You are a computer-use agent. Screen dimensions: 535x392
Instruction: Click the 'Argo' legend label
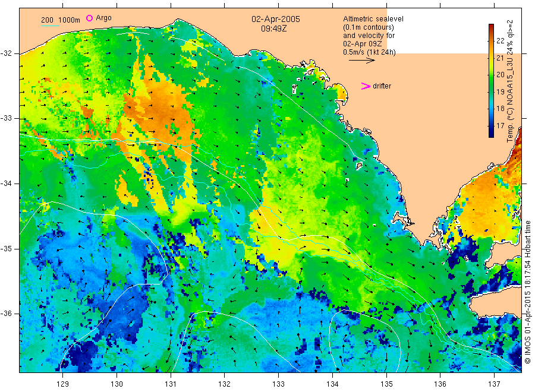click(103, 18)
